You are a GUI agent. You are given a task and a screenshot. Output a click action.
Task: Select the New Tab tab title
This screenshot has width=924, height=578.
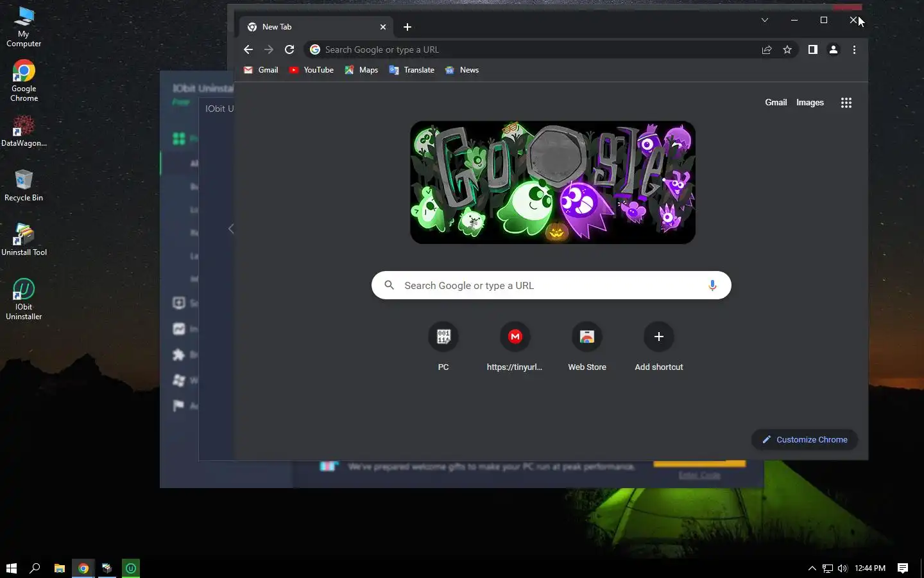(x=277, y=27)
